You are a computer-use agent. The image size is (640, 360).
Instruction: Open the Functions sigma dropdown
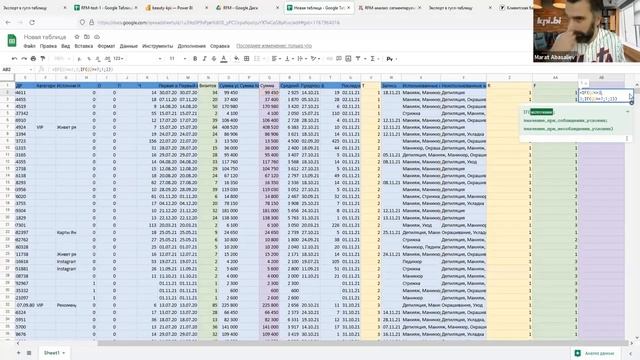point(374,59)
